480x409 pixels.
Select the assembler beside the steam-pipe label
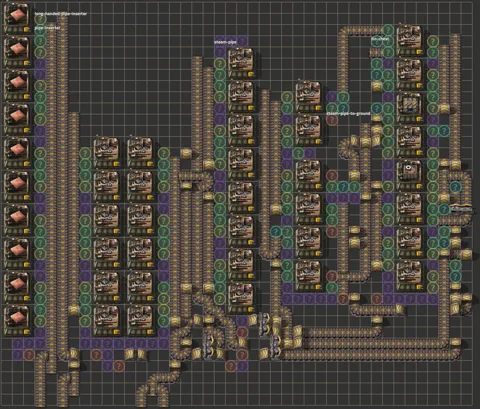point(241,62)
